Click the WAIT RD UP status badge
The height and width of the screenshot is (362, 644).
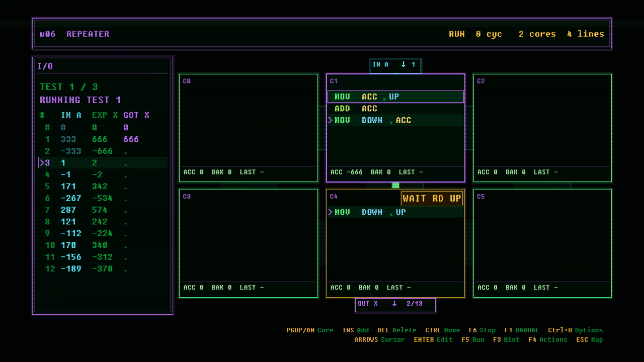click(x=432, y=199)
